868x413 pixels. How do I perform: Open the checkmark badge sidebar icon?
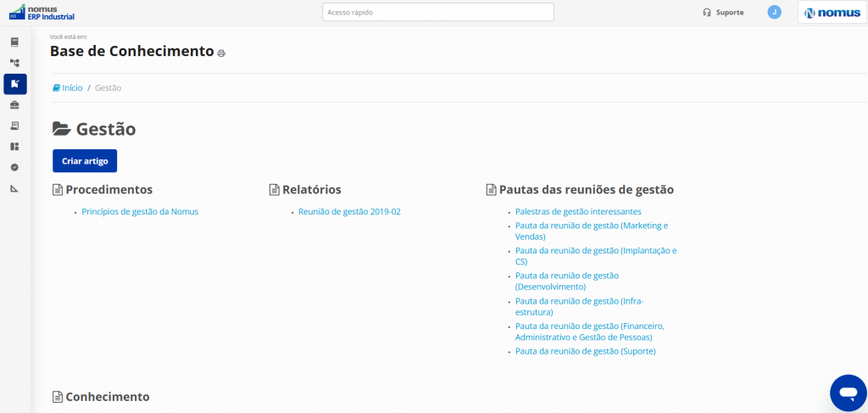(x=14, y=167)
